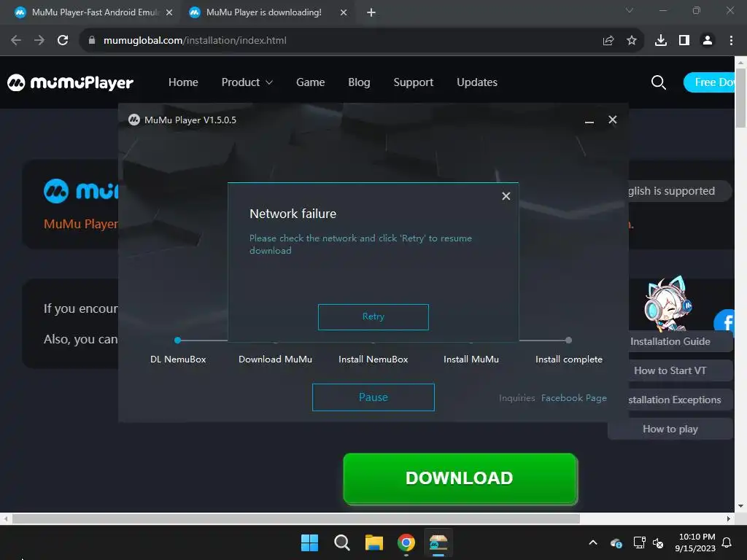Click Retry in Network failure dialog
The width and height of the screenshot is (747, 560).
coord(373,316)
